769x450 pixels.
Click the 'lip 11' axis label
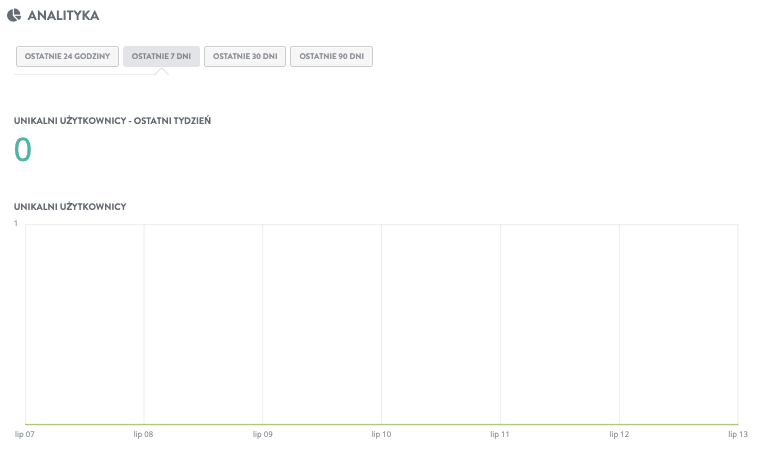[500, 434]
